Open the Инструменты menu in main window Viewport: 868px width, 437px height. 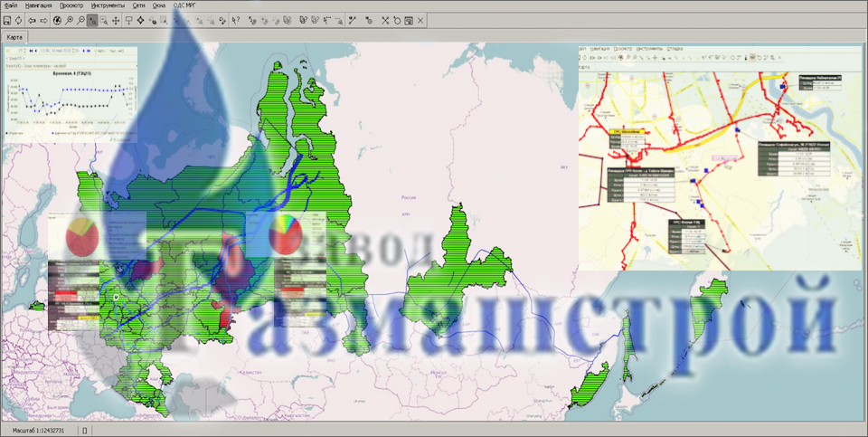pyautogui.click(x=108, y=5)
